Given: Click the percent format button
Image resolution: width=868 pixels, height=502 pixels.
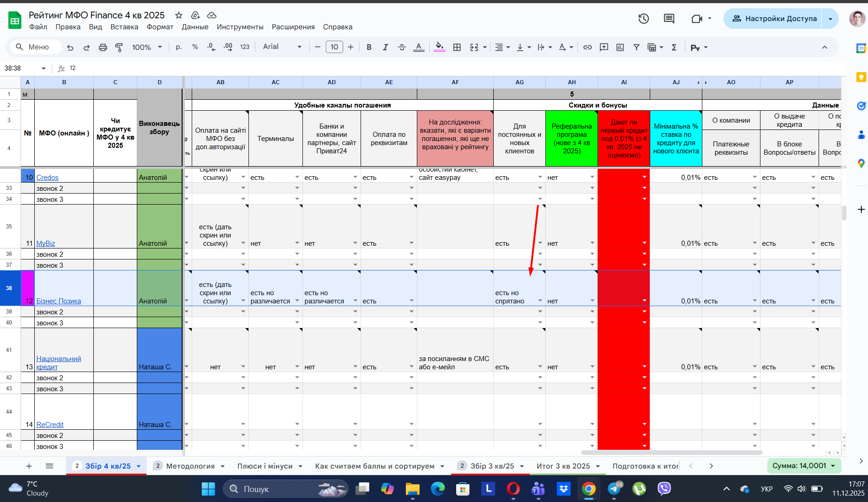Looking at the screenshot, I should [195, 47].
